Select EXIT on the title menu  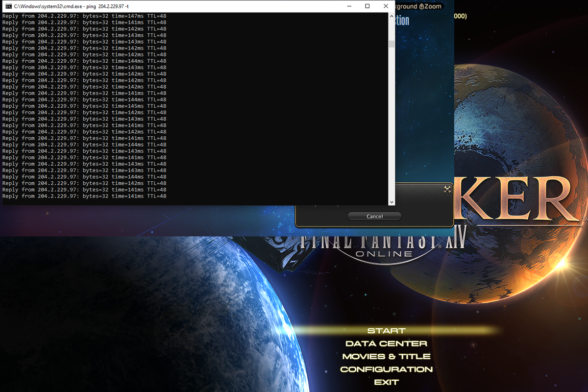point(386,382)
